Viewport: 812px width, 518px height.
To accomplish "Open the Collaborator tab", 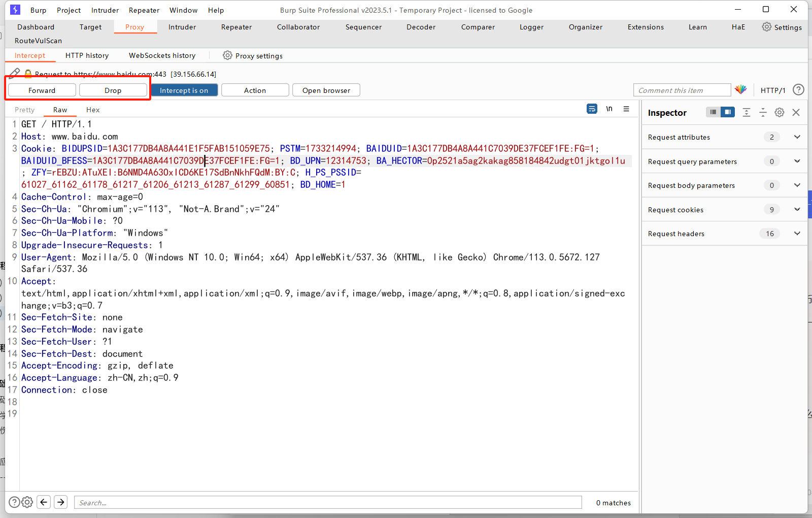I will click(x=298, y=27).
